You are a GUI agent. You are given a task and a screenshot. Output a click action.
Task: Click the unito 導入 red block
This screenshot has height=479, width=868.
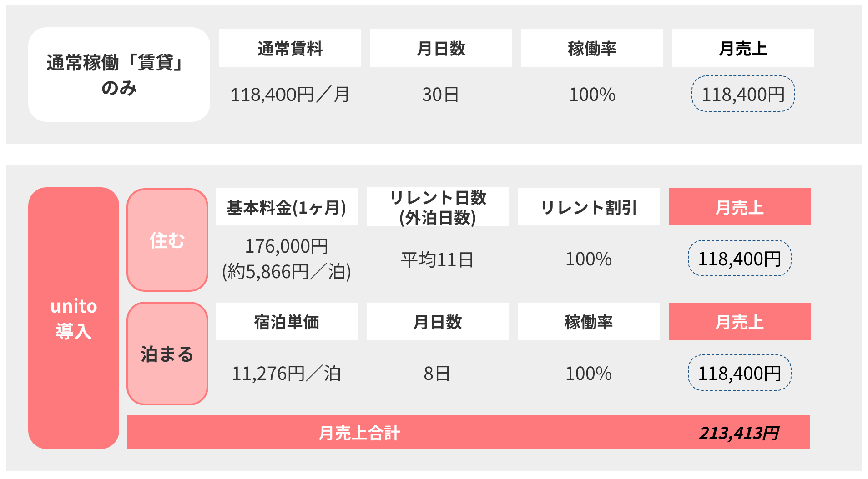(73, 318)
